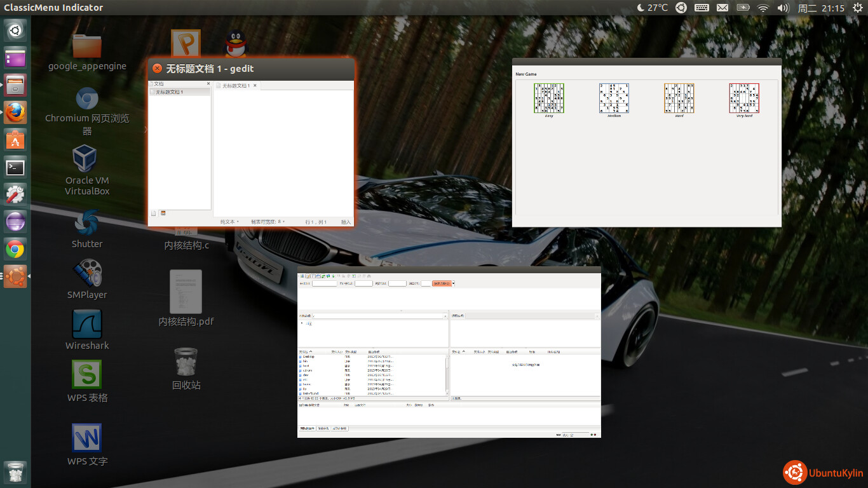Click FileZilla port input field

pos(426,283)
